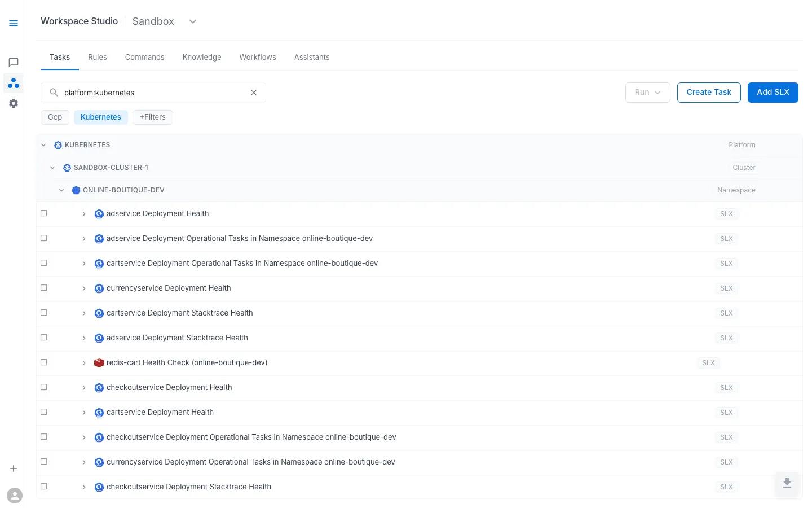Collapse the ONLINE-BOUTIQUE-DEV namespace

[61, 190]
